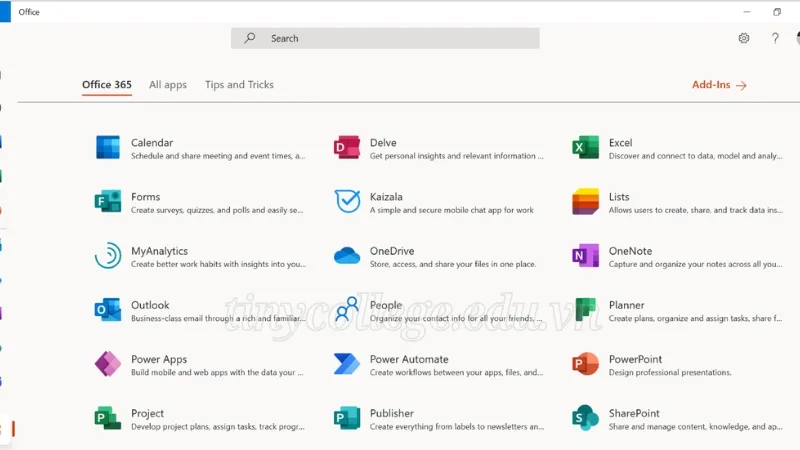Select the OneDrive title text

pyautogui.click(x=392, y=251)
